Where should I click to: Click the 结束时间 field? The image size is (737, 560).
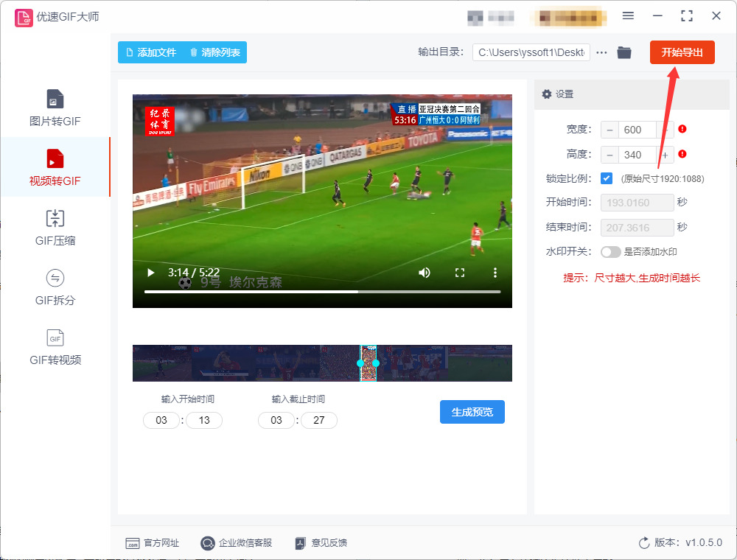coord(637,228)
